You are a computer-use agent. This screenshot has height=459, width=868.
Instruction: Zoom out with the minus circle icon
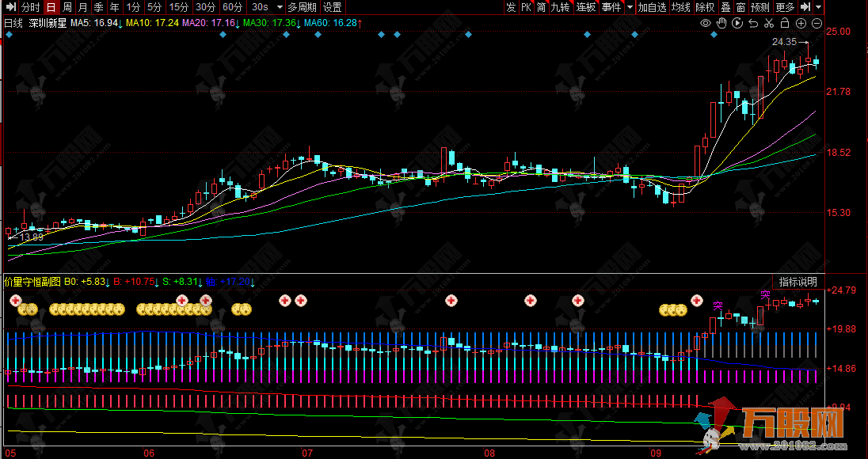coord(817,23)
